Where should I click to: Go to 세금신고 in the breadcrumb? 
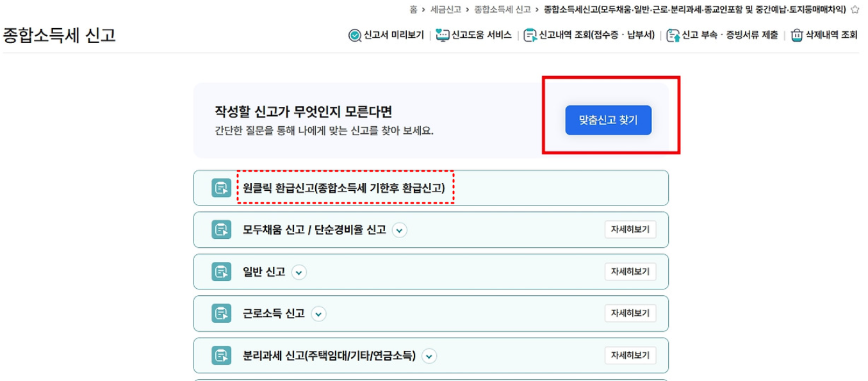(446, 9)
